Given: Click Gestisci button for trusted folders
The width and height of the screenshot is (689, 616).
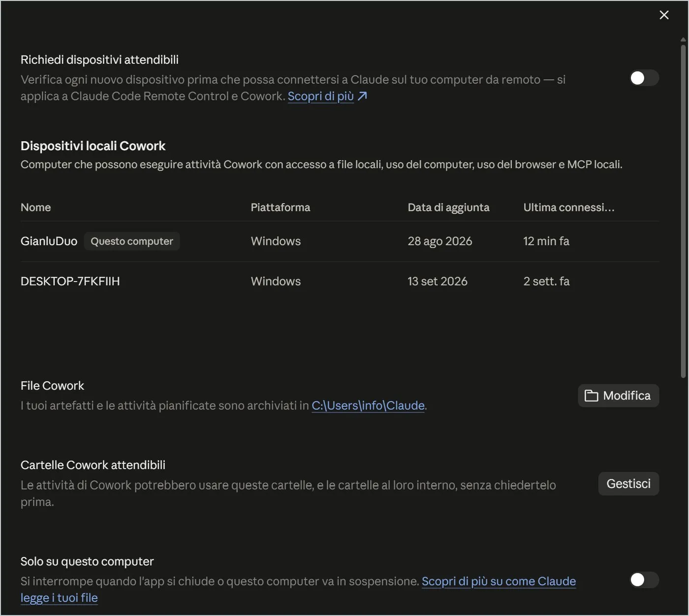Looking at the screenshot, I should click(628, 484).
